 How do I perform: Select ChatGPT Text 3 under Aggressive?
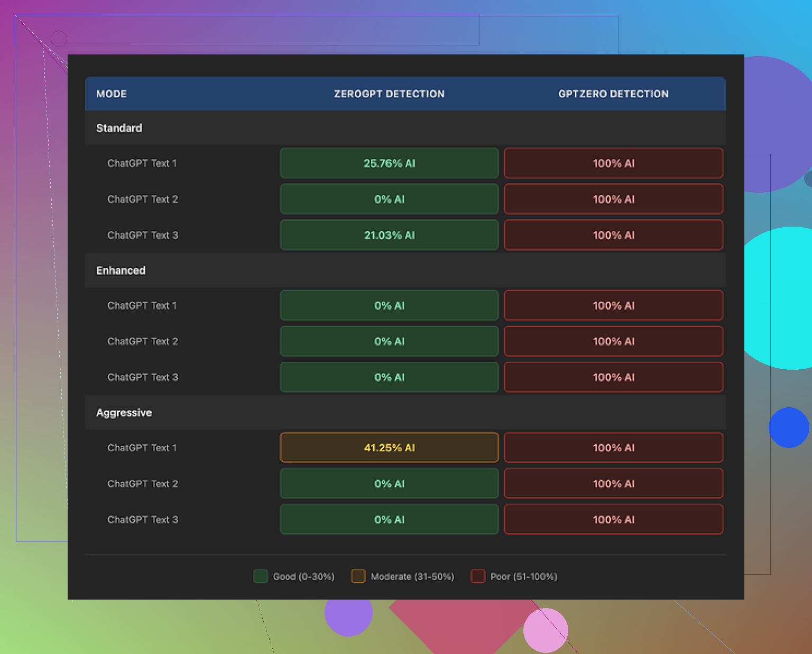coord(143,519)
